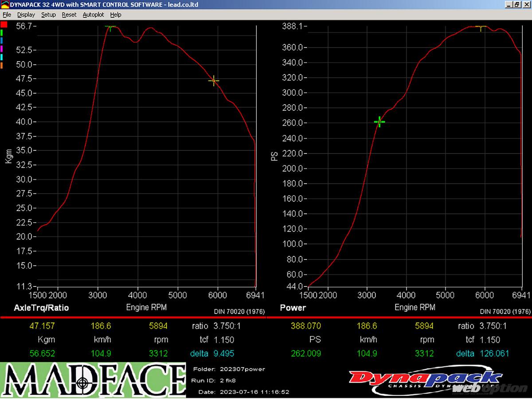Select the green run color swatch
532x399 pixels.
[2, 32]
